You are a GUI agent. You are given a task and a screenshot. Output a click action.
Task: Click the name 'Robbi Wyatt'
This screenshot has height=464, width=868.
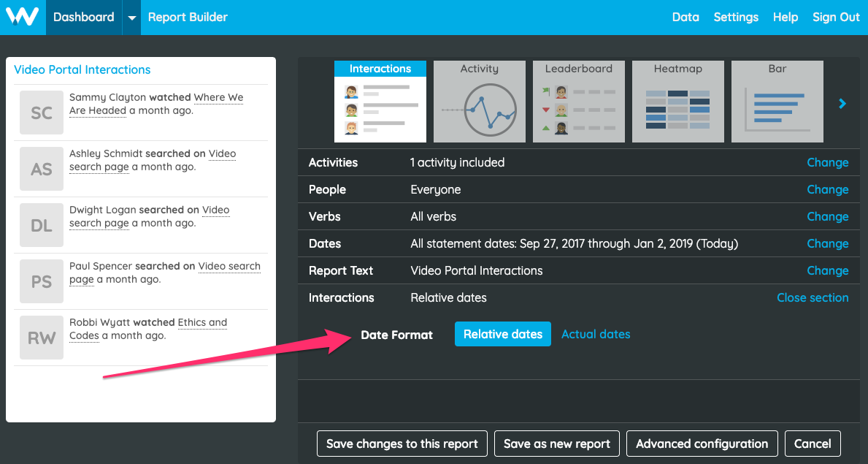click(99, 323)
